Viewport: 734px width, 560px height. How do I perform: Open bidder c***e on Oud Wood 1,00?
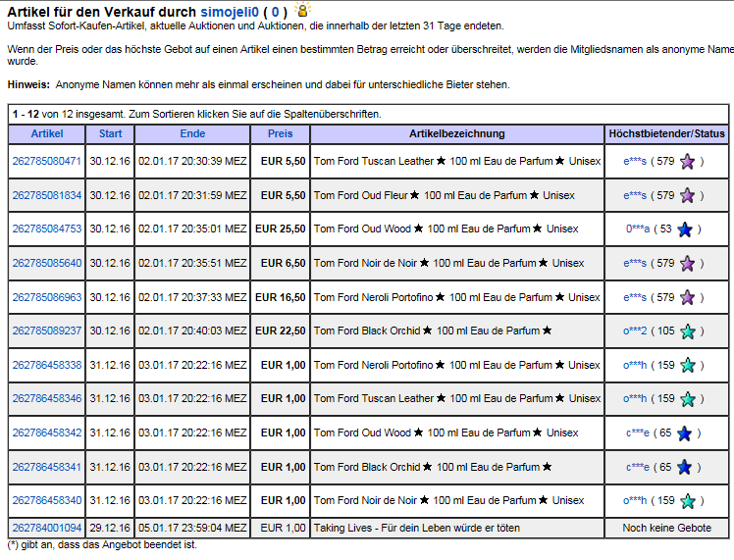point(638,433)
